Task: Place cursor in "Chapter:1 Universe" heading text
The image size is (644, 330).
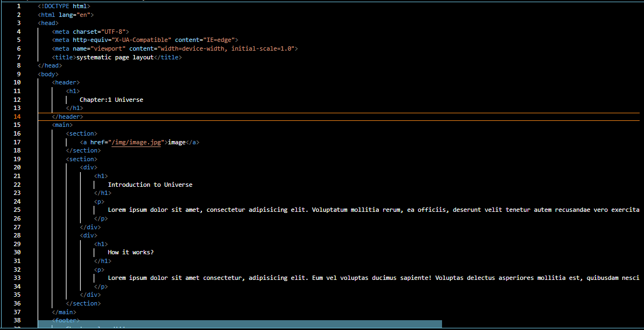Action: (111, 100)
